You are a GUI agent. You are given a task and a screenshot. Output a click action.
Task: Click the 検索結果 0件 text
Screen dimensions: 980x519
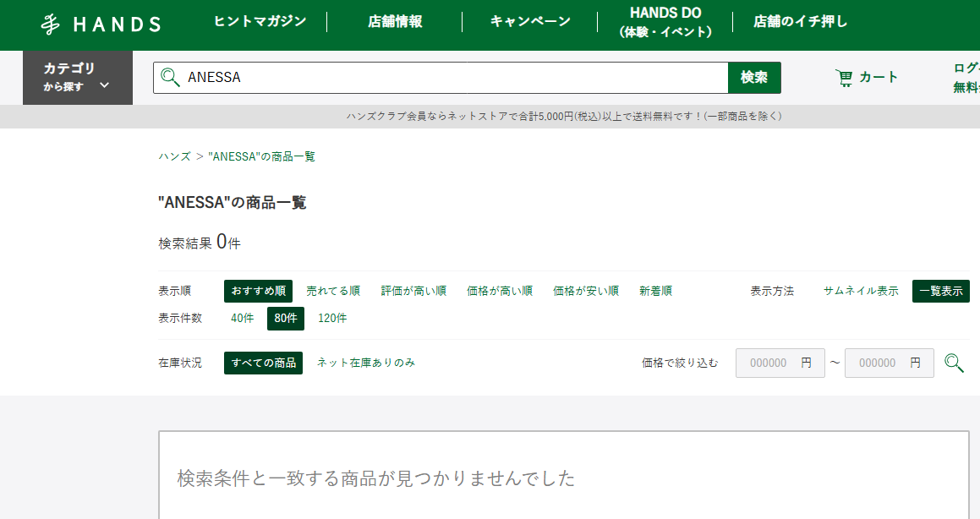[x=200, y=242]
